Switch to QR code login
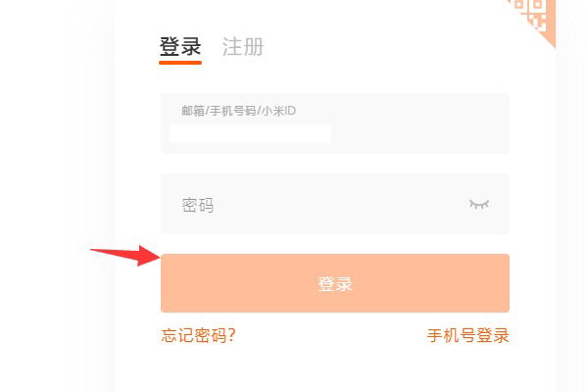The image size is (588, 392). pos(539,15)
